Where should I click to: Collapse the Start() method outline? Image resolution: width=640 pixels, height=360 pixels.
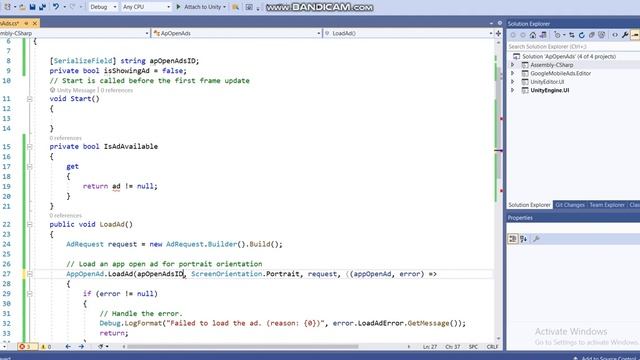tap(29, 99)
